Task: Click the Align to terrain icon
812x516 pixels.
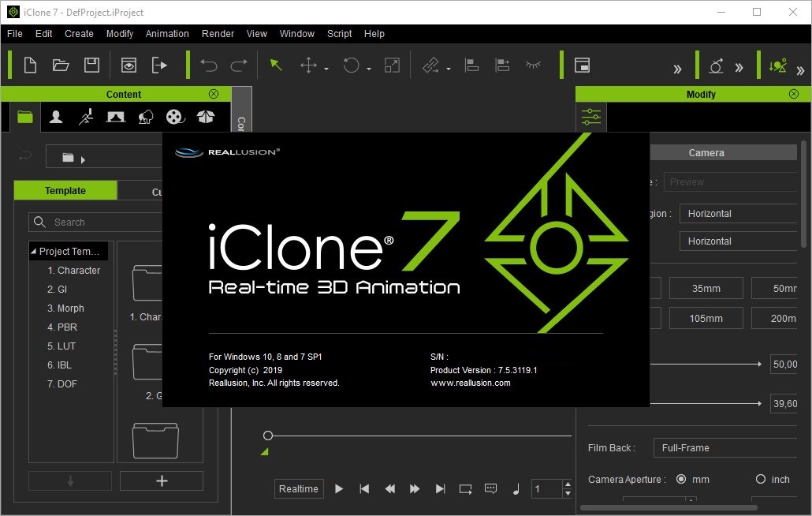Action: click(502, 65)
